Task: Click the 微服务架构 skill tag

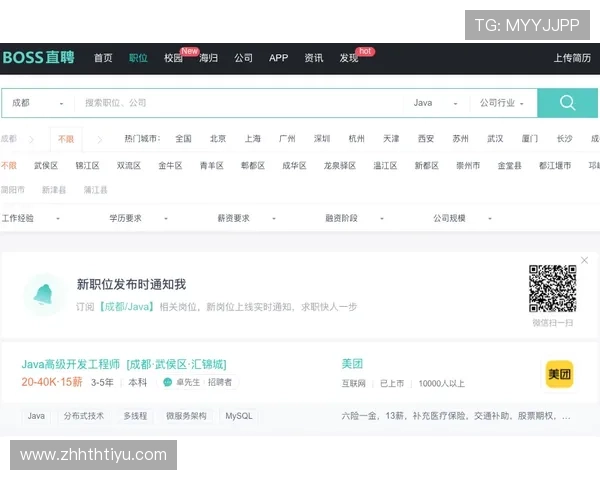Action: (186, 416)
